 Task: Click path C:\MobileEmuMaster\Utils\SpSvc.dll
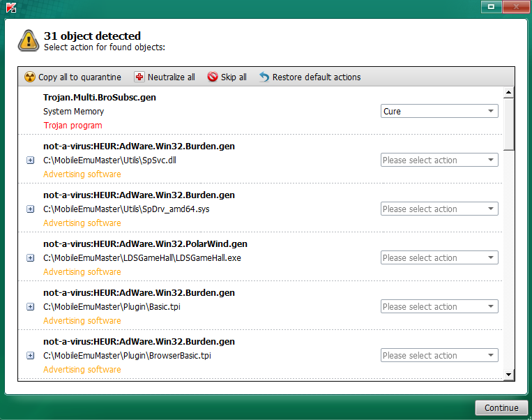(x=109, y=160)
